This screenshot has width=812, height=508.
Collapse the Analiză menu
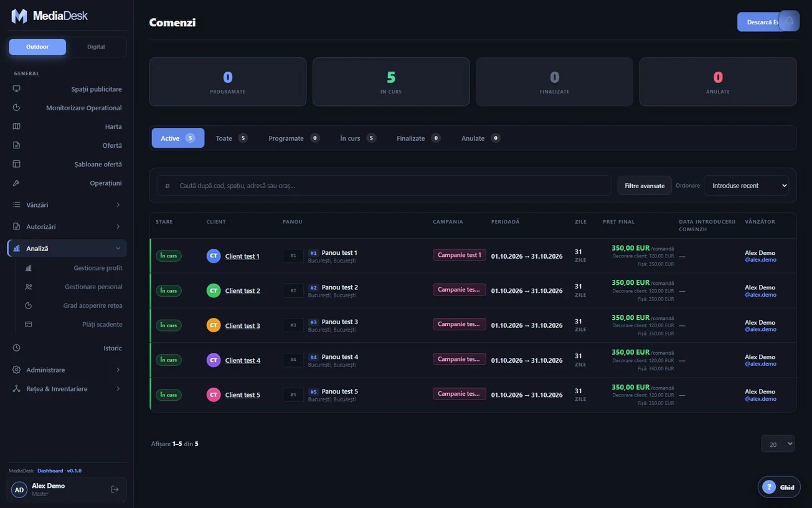[67, 249]
